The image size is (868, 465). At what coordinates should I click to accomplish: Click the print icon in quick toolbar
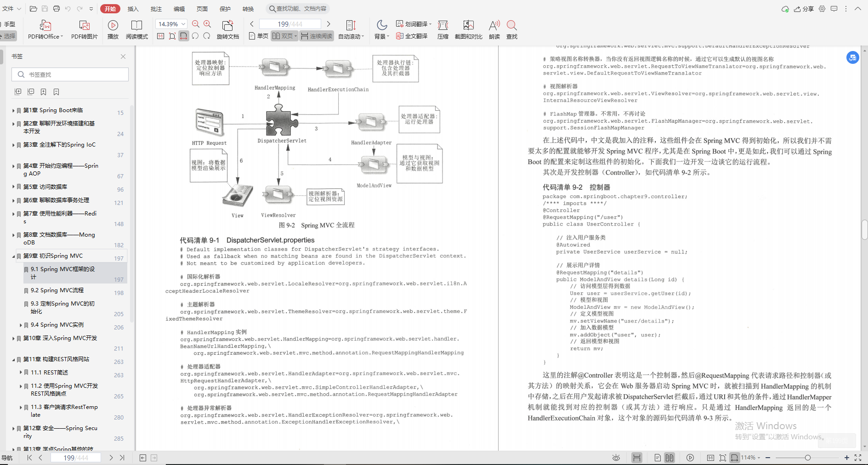tap(57, 9)
